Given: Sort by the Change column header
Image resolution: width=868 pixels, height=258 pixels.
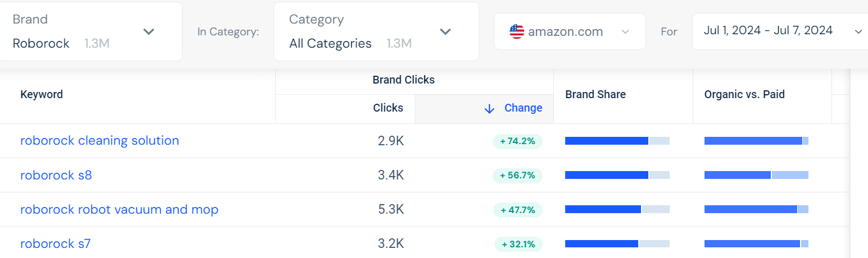Looking at the screenshot, I should (x=523, y=108).
